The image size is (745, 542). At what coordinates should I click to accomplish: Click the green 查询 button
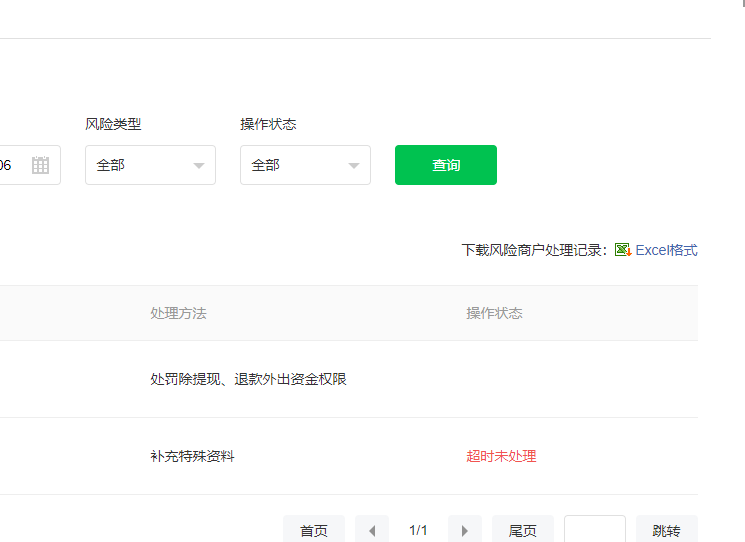click(x=446, y=165)
